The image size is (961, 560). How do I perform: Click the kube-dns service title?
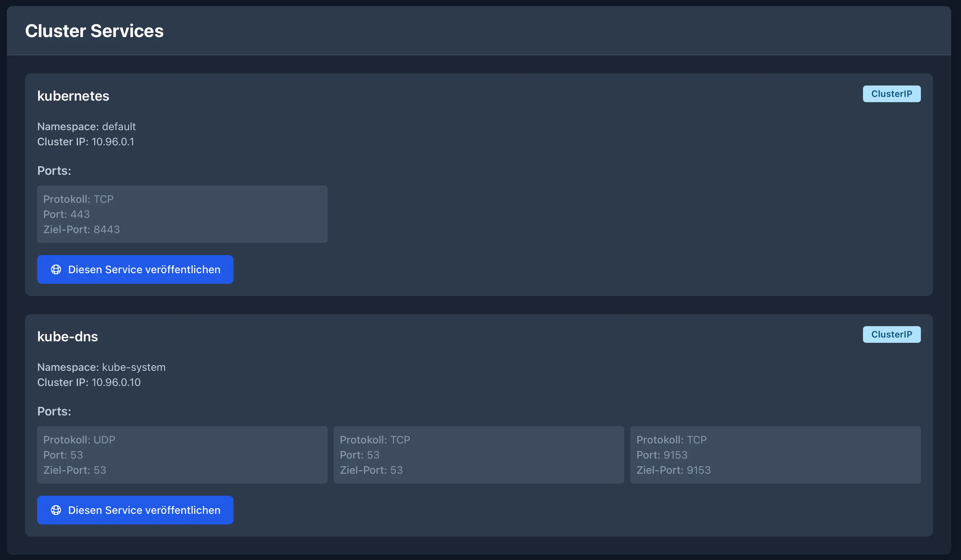[67, 337]
